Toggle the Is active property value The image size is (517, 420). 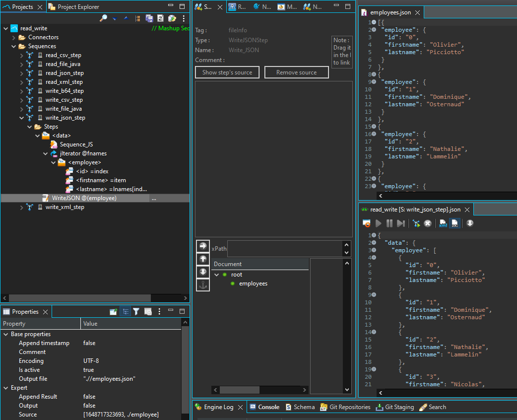(88, 369)
